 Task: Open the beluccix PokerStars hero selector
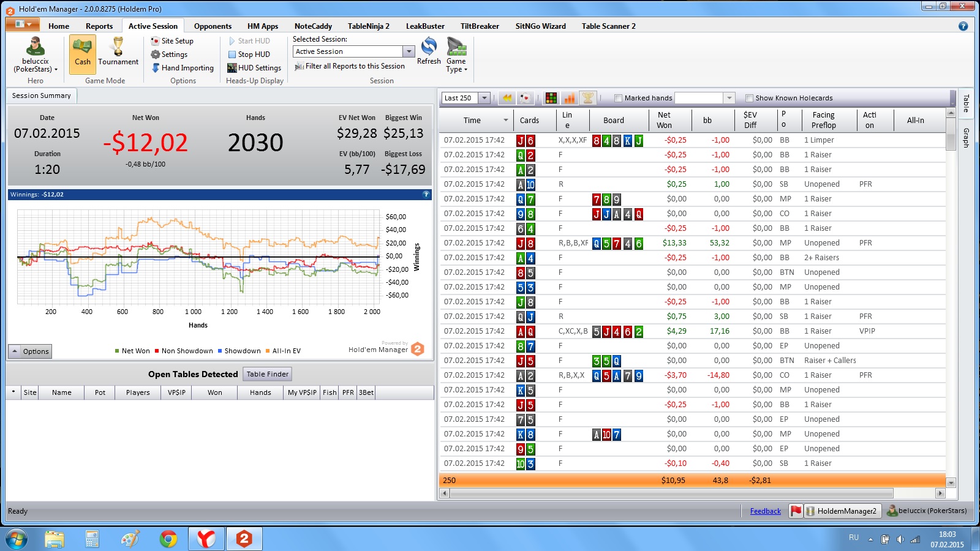pos(36,55)
